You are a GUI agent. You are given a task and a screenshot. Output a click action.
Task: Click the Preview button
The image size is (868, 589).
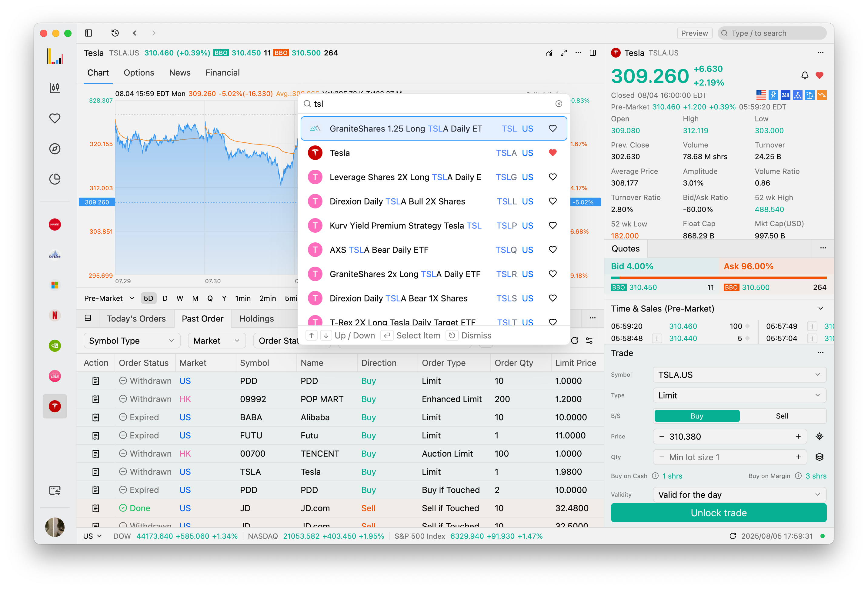click(694, 33)
